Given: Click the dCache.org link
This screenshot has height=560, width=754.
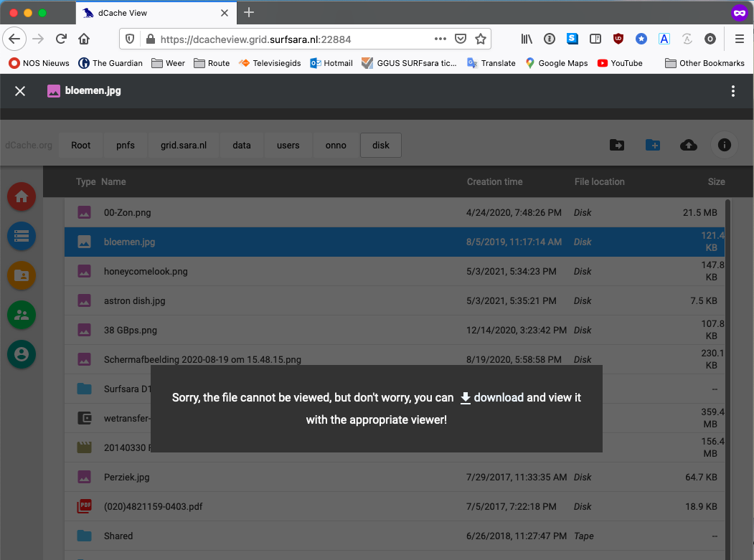Looking at the screenshot, I should click(29, 145).
